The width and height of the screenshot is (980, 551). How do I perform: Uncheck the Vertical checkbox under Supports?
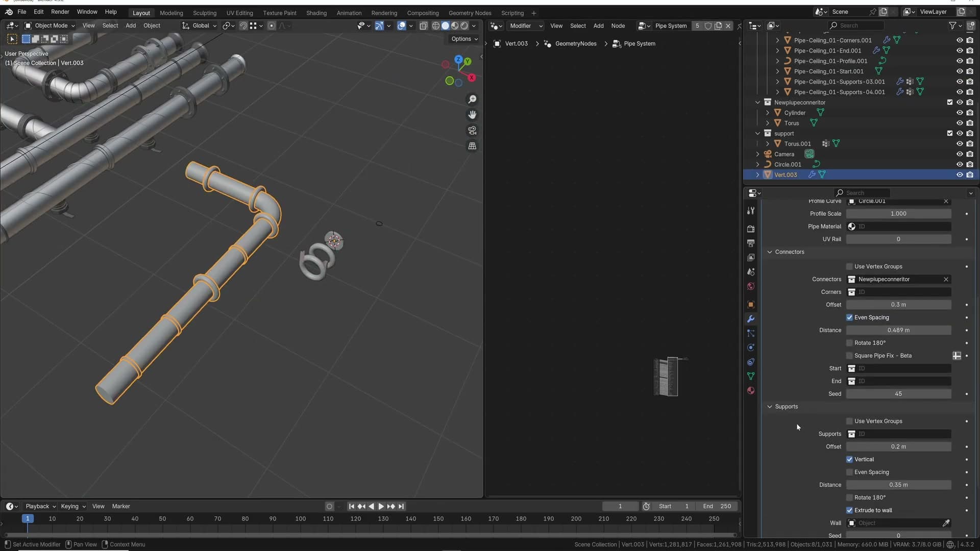(849, 459)
